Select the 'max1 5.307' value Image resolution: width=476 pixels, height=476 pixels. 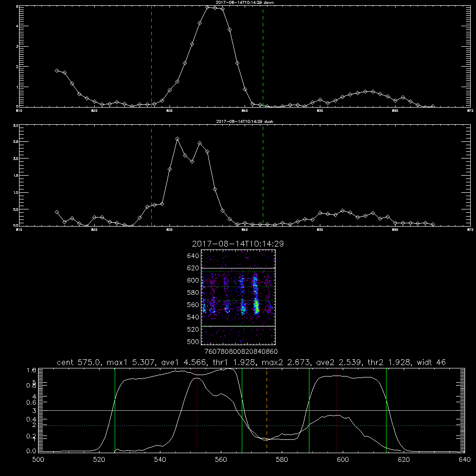tap(130, 362)
